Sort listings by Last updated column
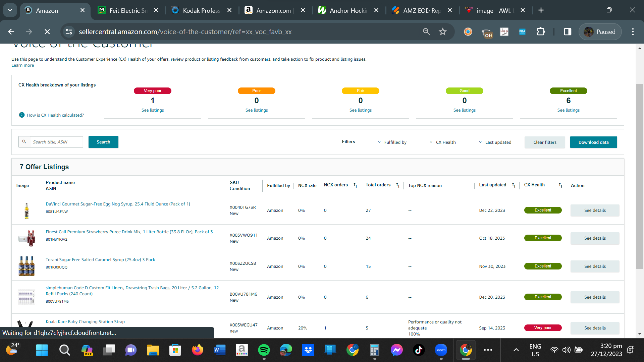This screenshot has height=362, width=644. point(514,185)
